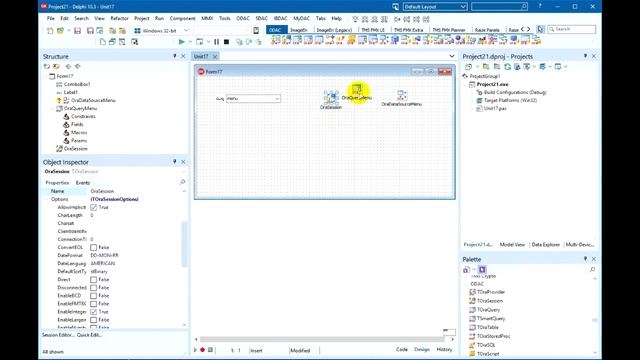Select the TMS FMX UI palette tab
The width and height of the screenshot is (640, 360).
(373, 30)
